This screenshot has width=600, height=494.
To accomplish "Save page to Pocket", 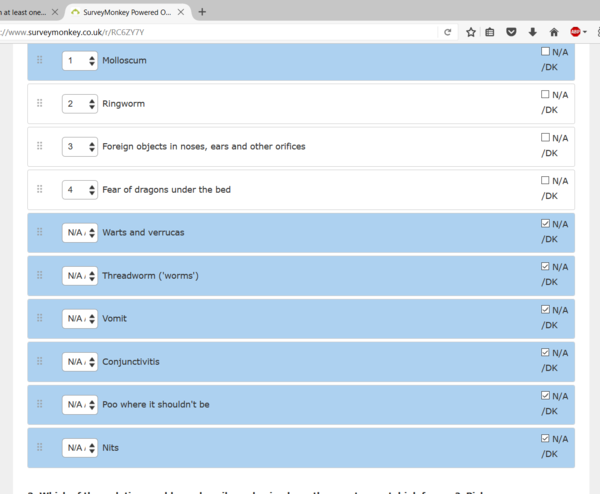I will coord(511,32).
